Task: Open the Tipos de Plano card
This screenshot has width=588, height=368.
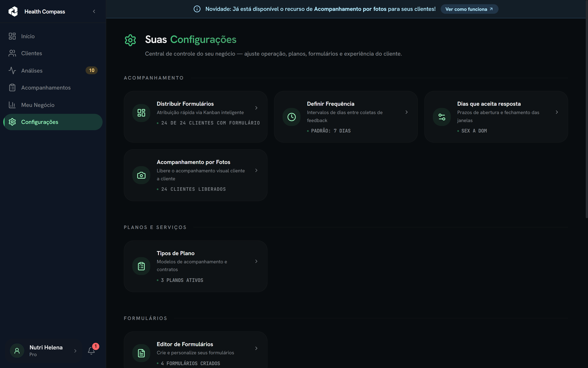Action: [x=196, y=266]
